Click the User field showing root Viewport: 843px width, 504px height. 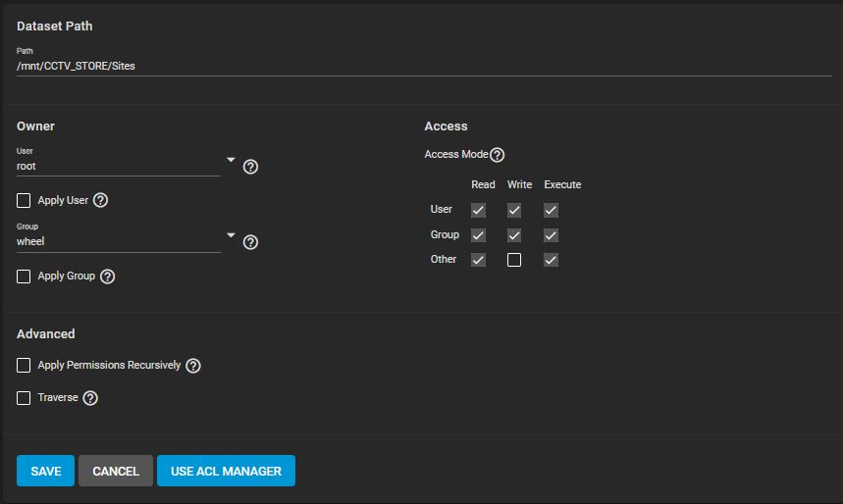(119, 166)
